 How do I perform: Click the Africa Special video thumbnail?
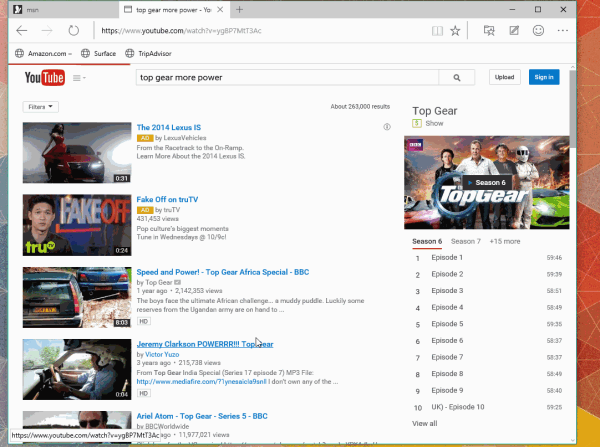[77, 297]
